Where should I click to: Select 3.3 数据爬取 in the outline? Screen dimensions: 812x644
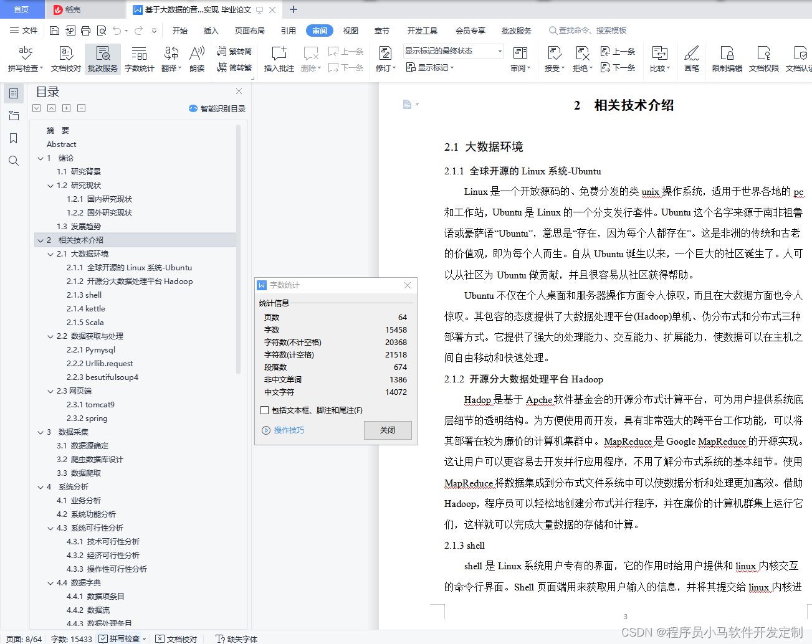(79, 473)
